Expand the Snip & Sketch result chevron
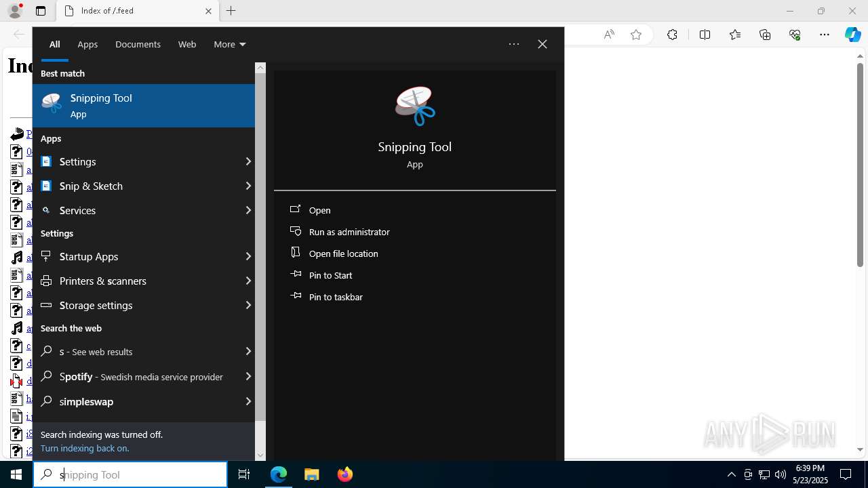The image size is (868, 488). tap(248, 186)
